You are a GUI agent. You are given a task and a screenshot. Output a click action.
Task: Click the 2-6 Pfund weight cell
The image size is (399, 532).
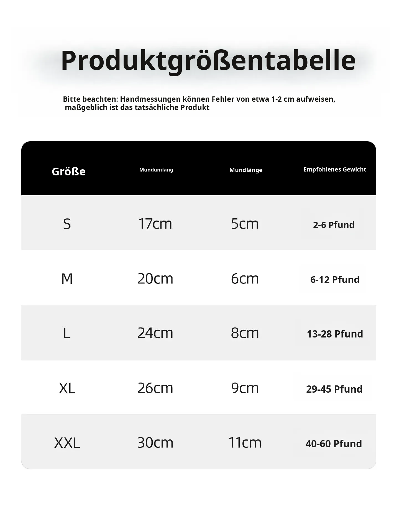point(334,225)
